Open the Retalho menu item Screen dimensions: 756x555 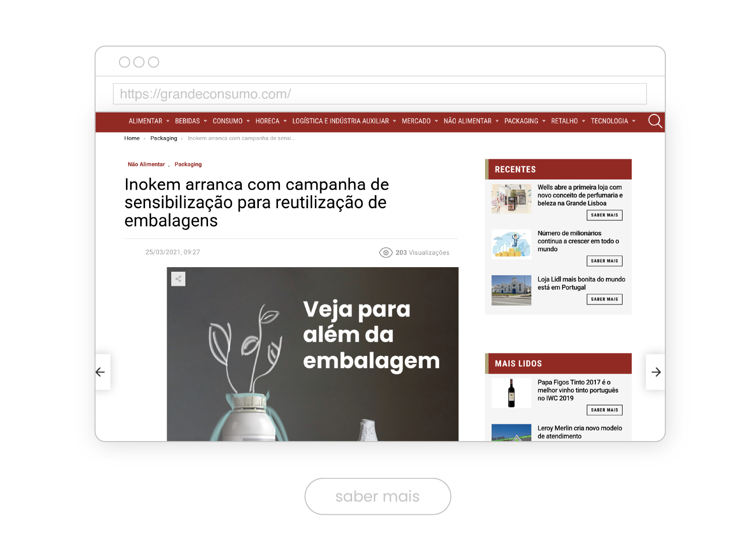[564, 121]
